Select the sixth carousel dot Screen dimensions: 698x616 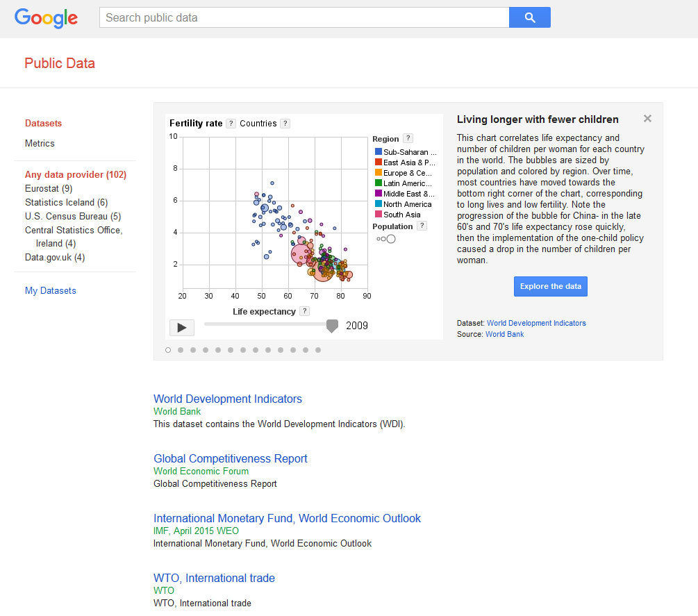pyautogui.click(x=230, y=350)
